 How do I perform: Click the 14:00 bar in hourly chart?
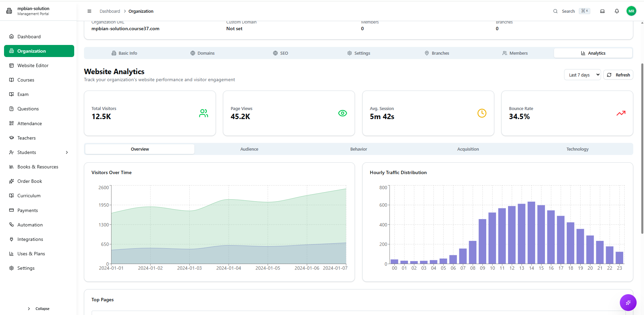[x=531, y=232]
